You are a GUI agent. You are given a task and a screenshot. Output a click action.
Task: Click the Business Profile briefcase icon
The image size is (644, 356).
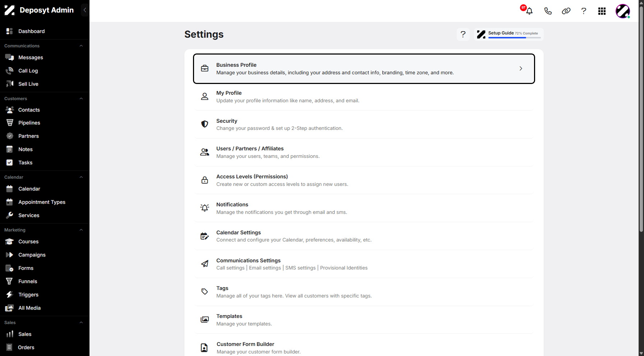point(205,69)
